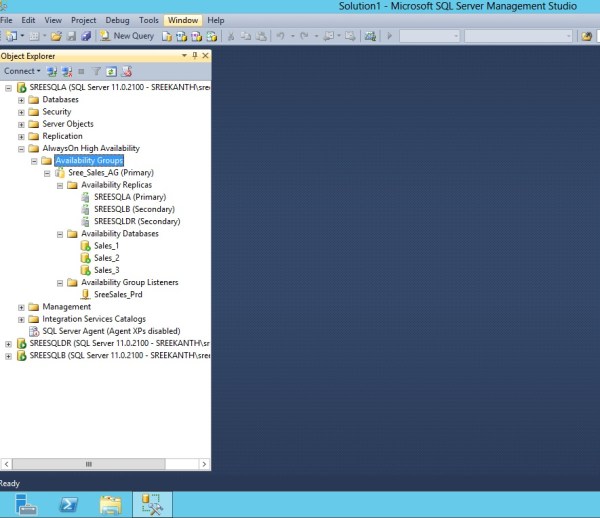
Task: Click the Open File folder icon
Action: click(56, 36)
